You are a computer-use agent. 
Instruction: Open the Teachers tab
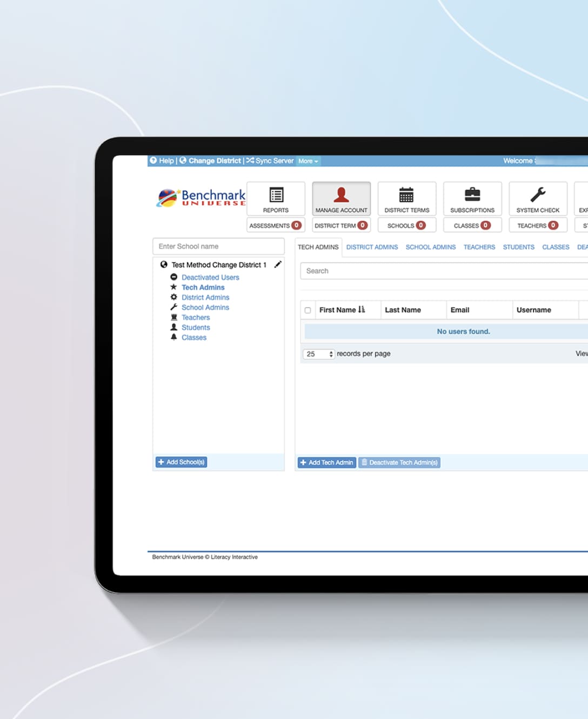pos(479,247)
